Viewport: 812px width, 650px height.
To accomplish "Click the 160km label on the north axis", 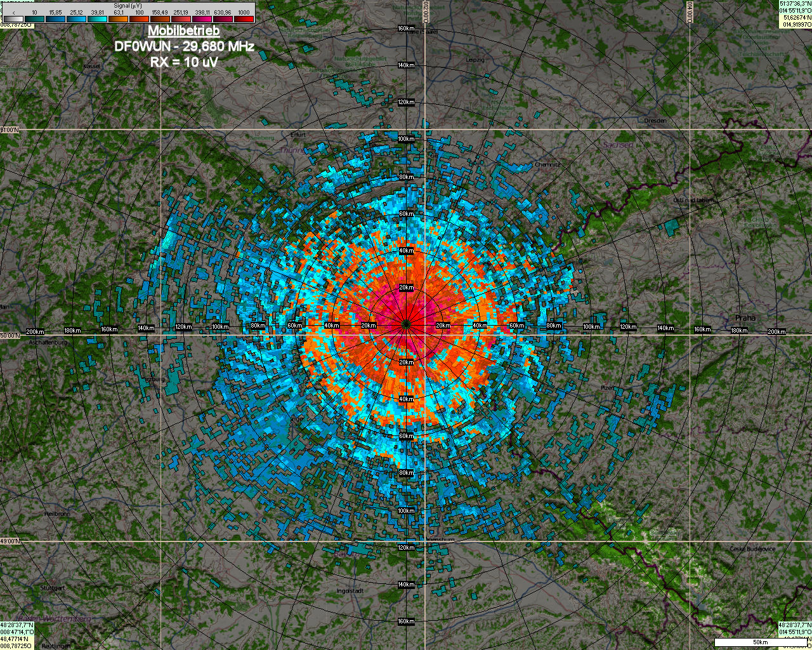I will coord(406,29).
